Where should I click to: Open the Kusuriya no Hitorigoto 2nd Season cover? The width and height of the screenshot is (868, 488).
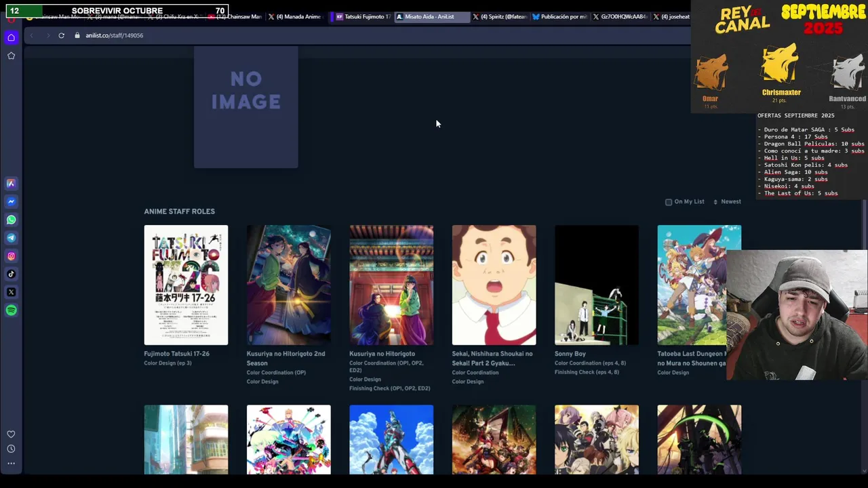click(x=288, y=285)
